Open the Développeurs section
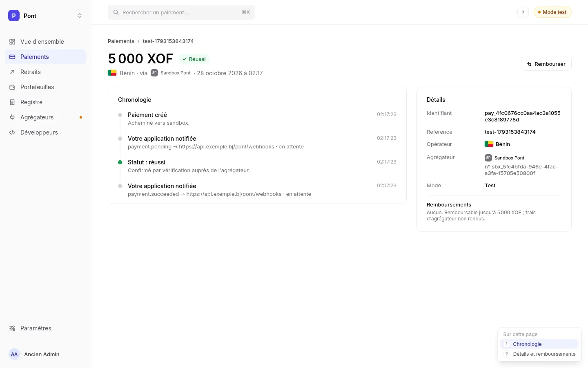The image size is (588, 368). tap(45, 132)
